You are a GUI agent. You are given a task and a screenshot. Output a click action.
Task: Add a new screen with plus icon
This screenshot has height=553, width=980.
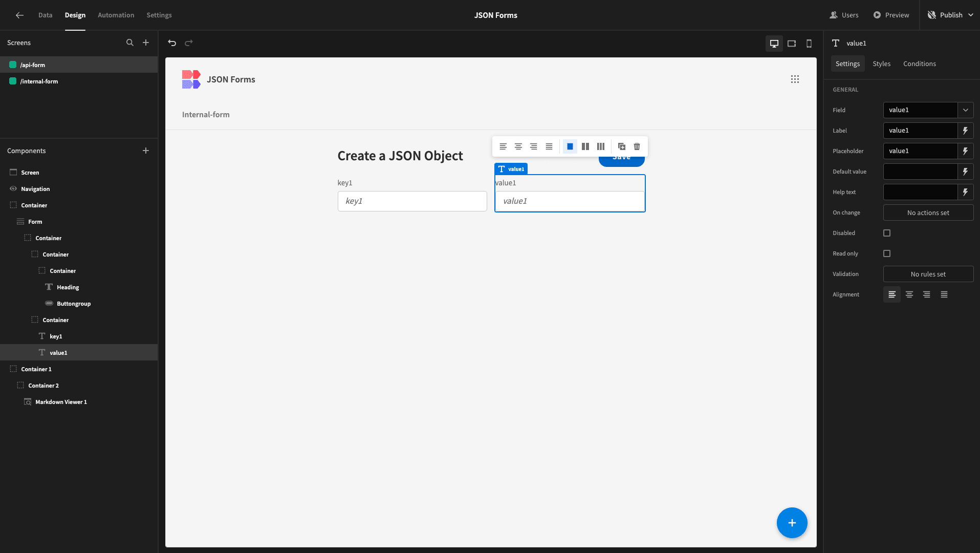point(146,42)
